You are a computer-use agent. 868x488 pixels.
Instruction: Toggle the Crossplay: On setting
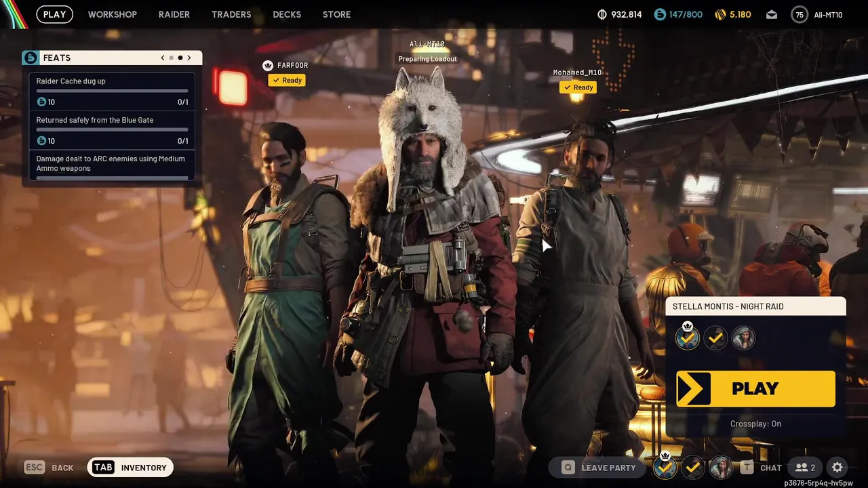(755, 424)
